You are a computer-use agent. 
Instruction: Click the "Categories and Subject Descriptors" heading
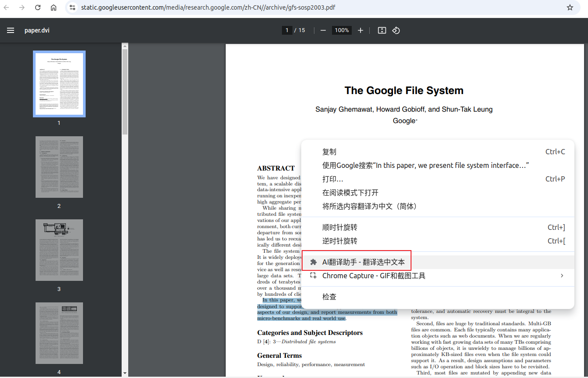point(310,333)
